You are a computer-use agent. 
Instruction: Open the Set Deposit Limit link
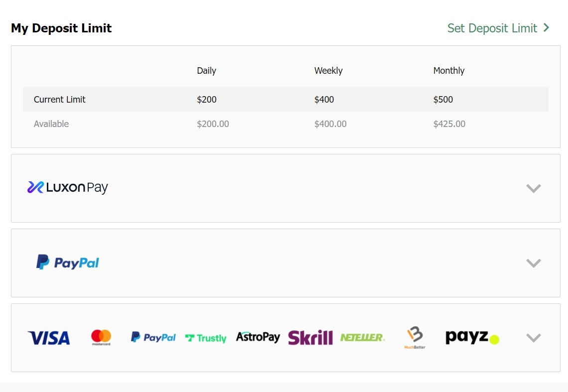click(x=492, y=28)
